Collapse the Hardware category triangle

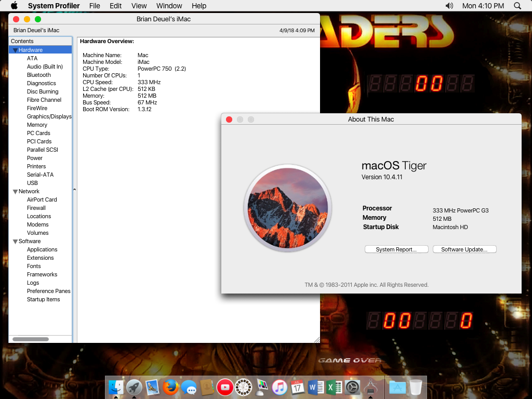15,50
